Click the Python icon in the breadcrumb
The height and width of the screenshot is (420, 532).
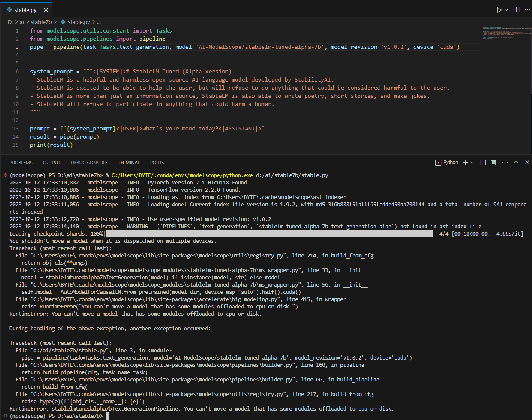(x=63, y=22)
